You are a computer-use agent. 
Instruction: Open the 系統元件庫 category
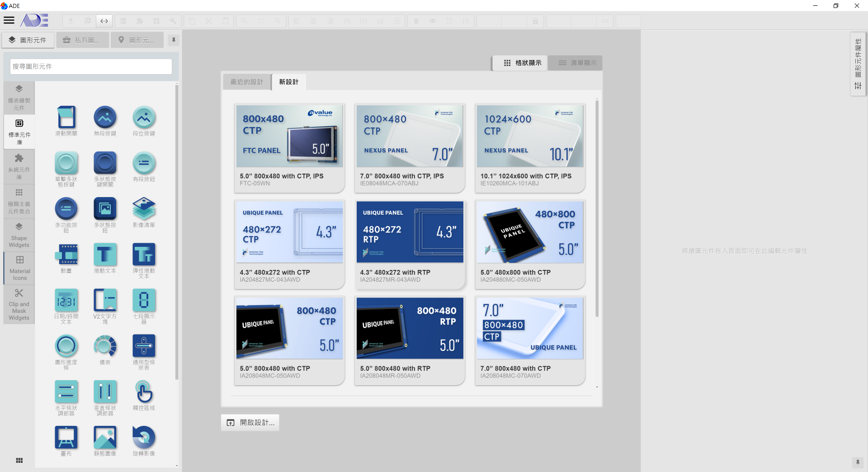[x=19, y=167]
